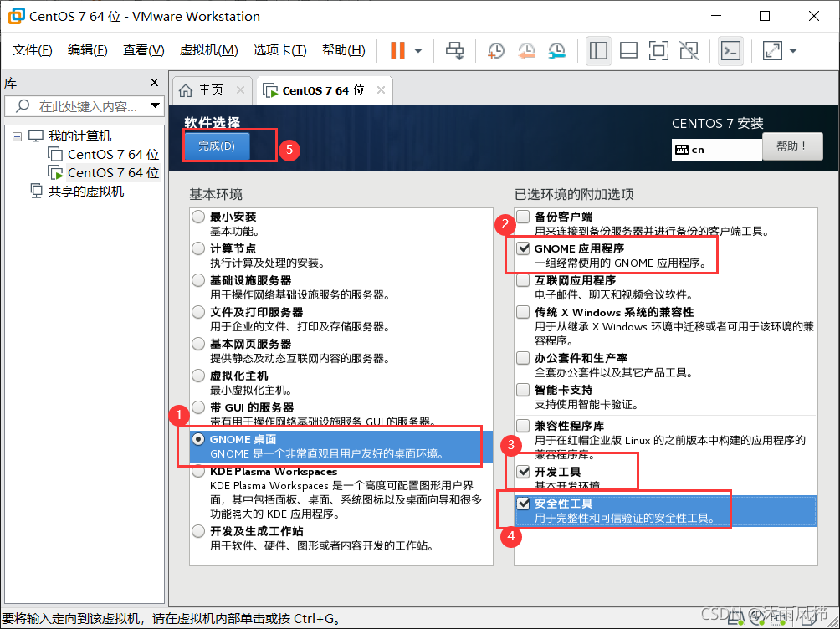Select the GNOME 桌面 radio button
This screenshot has width=840, height=629.
[x=198, y=439]
